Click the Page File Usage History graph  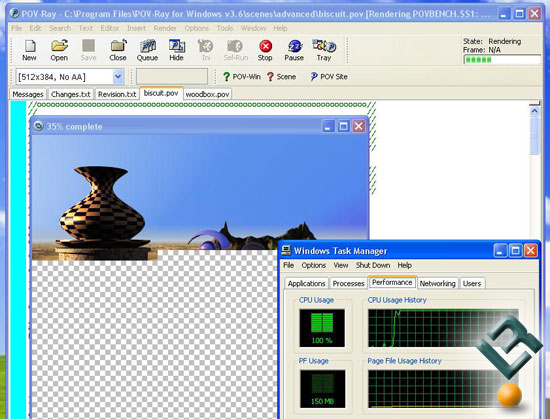point(443,389)
